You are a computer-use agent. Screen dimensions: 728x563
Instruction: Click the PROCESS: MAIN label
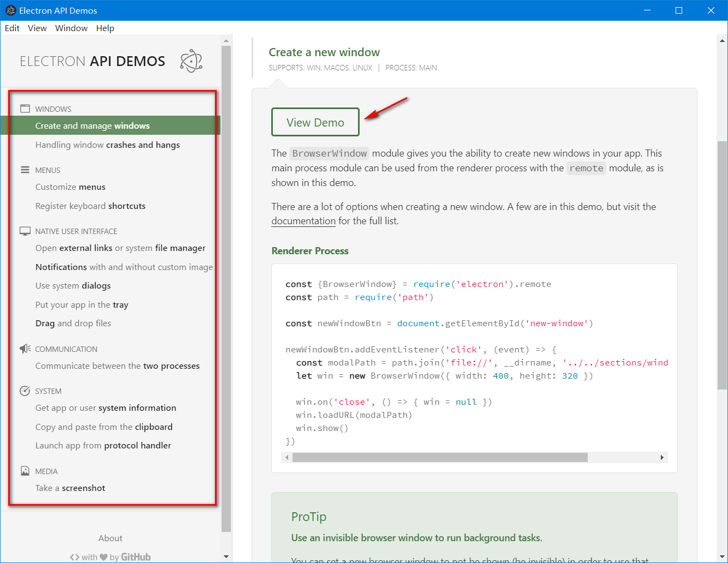[x=411, y=68]
